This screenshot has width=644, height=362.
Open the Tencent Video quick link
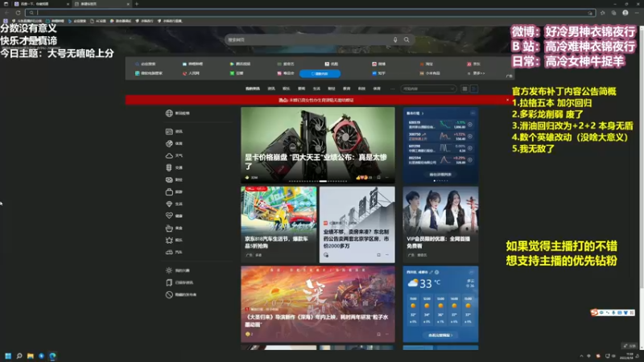tap(240, 64)
